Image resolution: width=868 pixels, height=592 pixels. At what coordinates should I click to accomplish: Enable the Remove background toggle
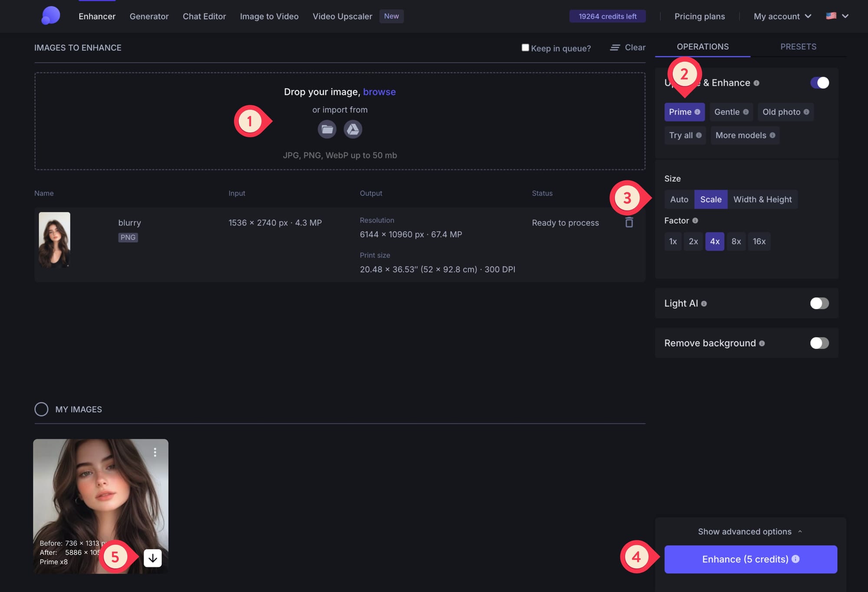click(819, 343)
